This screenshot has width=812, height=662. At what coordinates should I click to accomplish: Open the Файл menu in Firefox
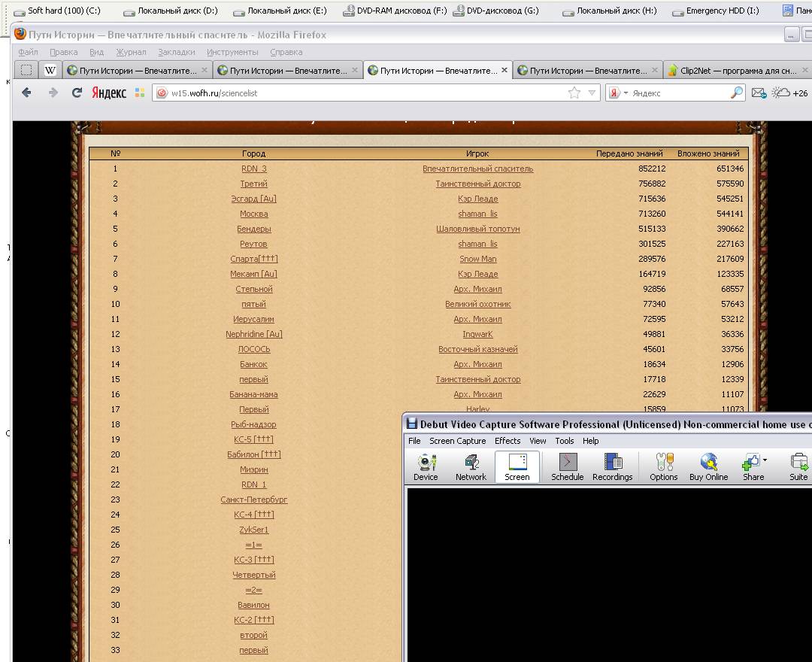(28, 52)
